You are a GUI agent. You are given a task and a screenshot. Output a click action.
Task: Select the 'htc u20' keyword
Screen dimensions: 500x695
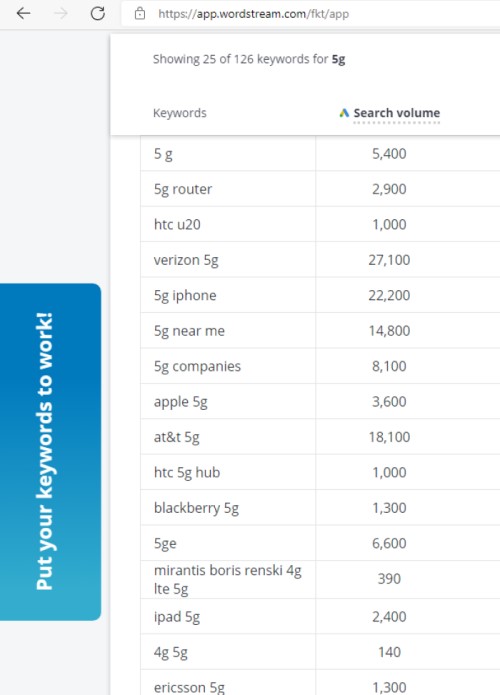[x=177, y=224]
